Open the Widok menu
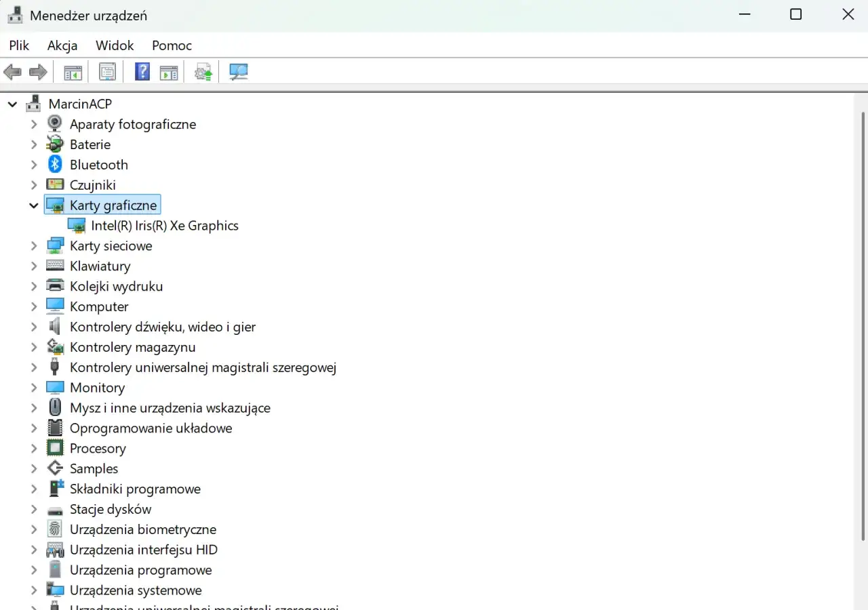 115,45
